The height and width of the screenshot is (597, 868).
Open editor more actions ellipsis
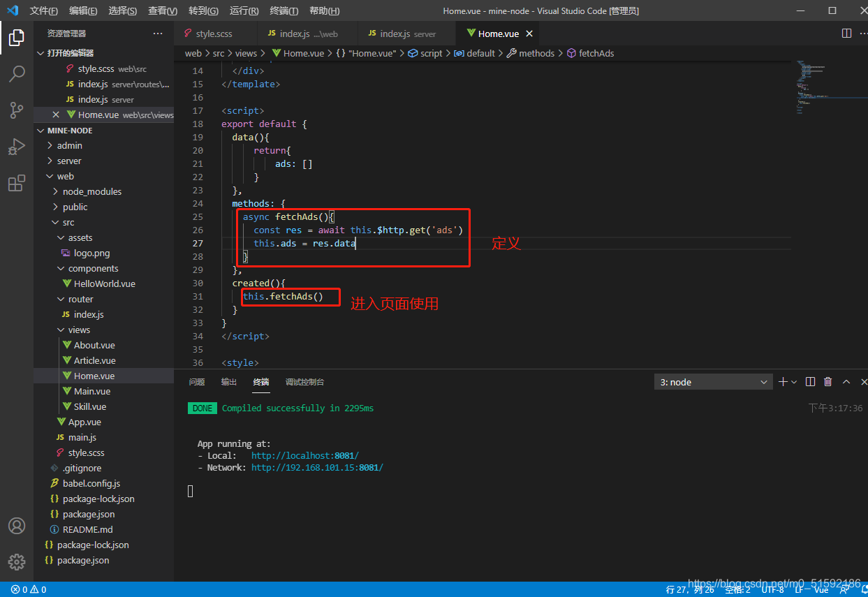[863, 34]
